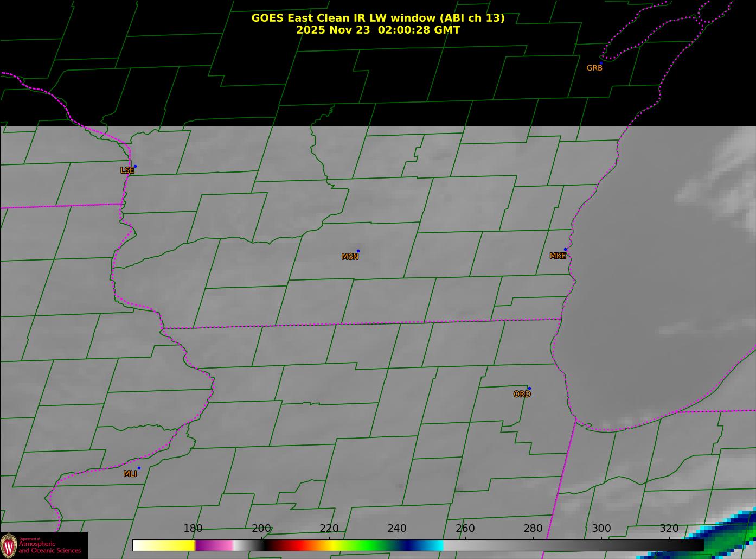Click the blue dot marking ORD station
This screenshot has width=756, height=559.
[529, 388]
